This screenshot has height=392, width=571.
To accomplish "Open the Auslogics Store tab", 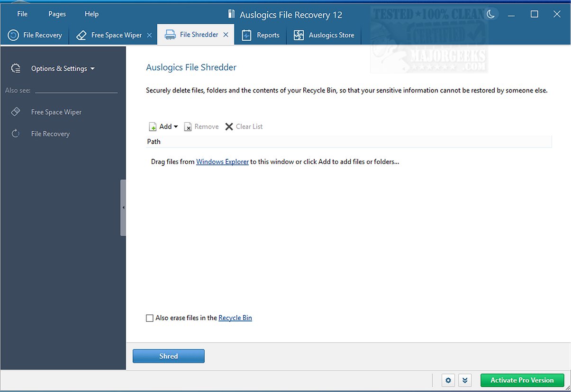I will (x=324, y=35).
